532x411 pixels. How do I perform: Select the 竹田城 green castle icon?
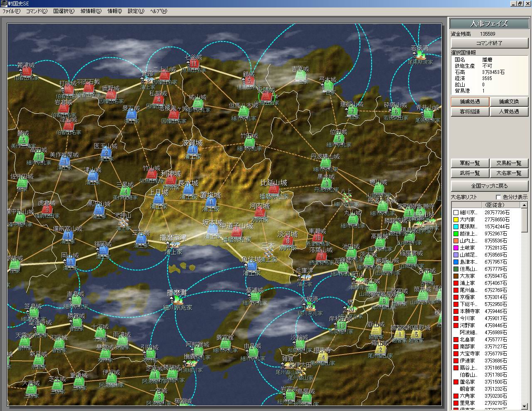tap(249, 142)
